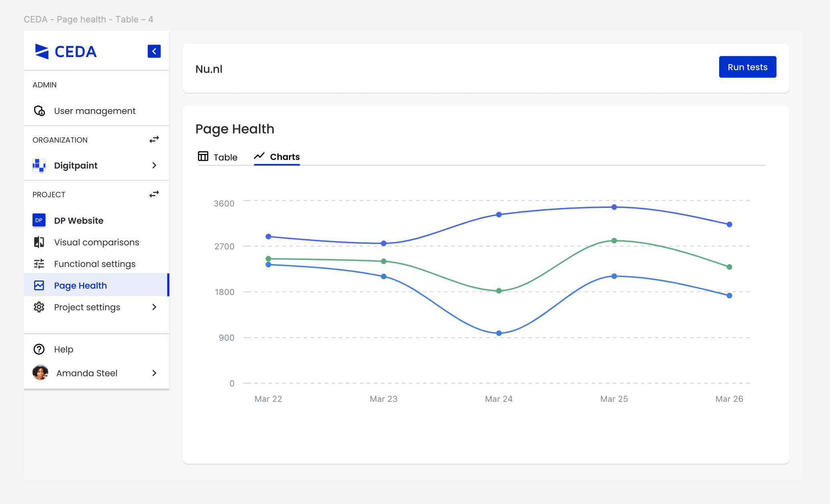Viewport: 830px width, 504px height.
Task: Click the Help question mark icon
Action: pyautogui.click(x=39, y=349)
